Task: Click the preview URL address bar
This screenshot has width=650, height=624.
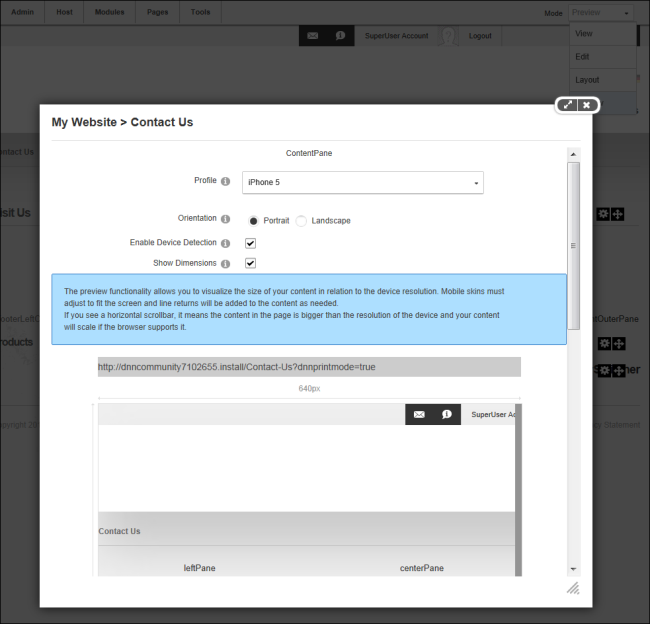Action: tap(309, 367)
